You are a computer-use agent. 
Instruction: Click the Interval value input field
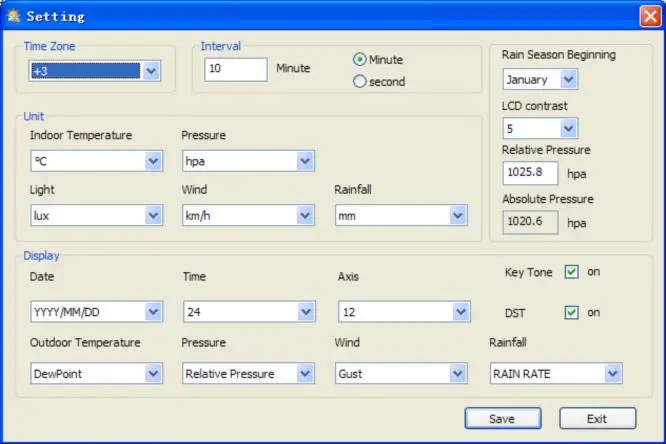(236, 69)
